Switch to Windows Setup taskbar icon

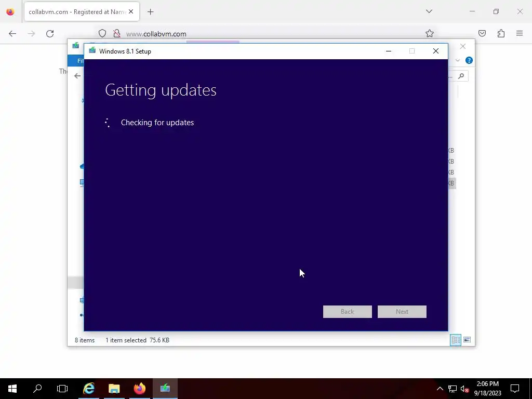(x=165, y=389)
